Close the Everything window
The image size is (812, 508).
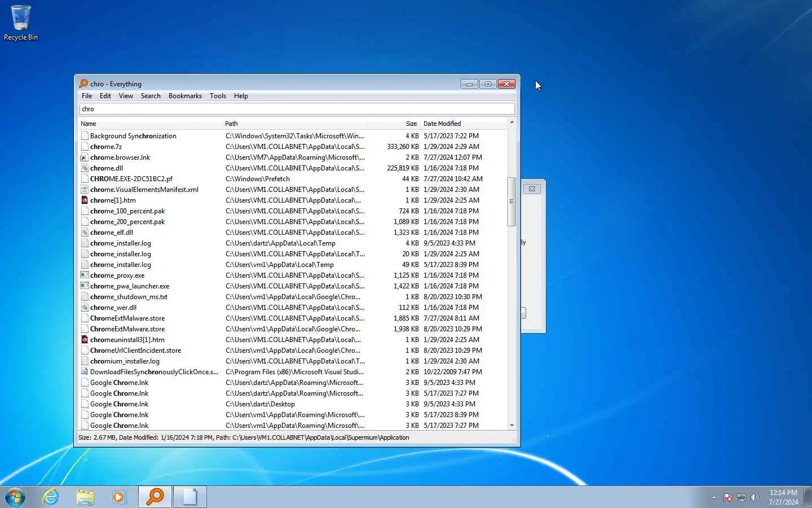(x=506, y=84)
